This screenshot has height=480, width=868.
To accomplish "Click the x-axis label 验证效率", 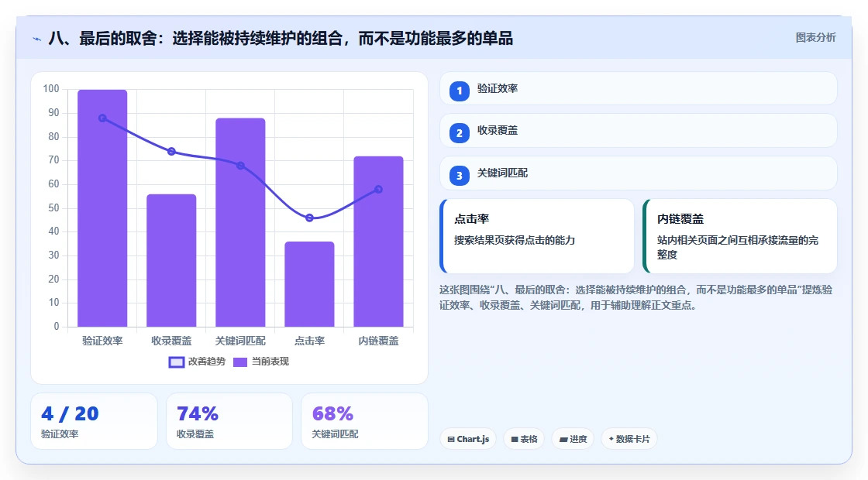I will point(102,341).
